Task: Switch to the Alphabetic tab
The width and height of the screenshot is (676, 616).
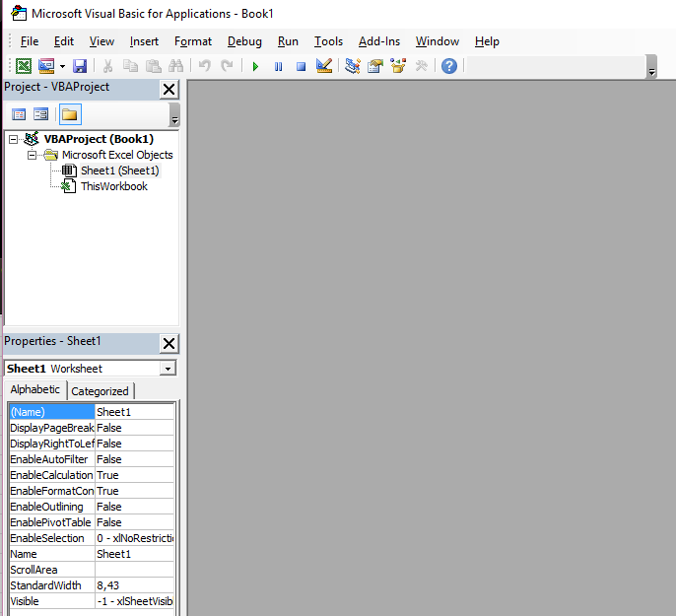Action: 34,389
